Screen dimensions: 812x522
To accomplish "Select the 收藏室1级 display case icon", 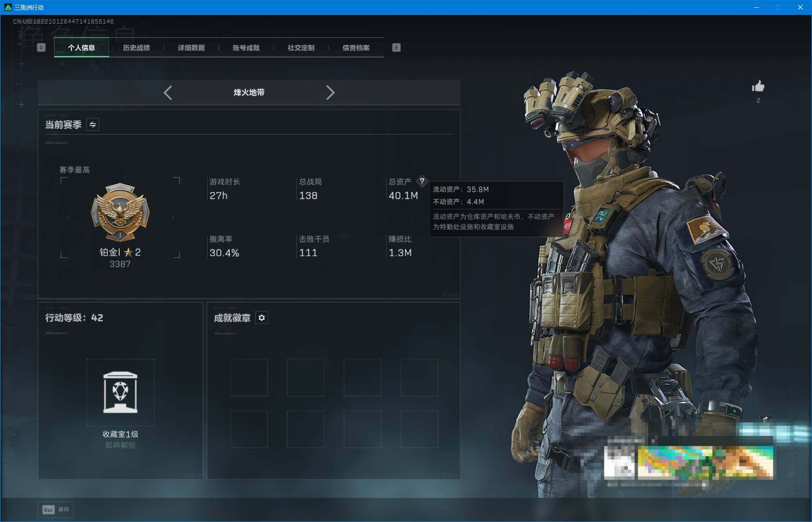I will pyautogui.click(x=121, y=393).
